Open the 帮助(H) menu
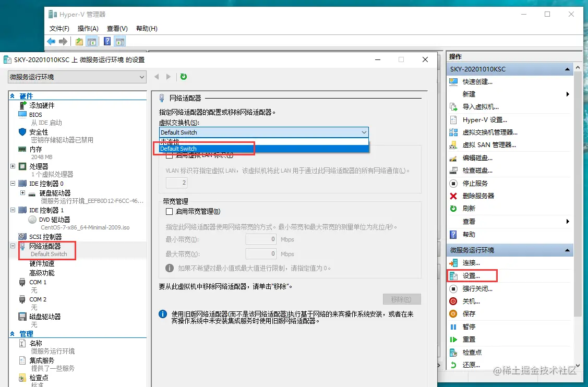The width and height of the screenshot is (588, 387). point(147,29)
